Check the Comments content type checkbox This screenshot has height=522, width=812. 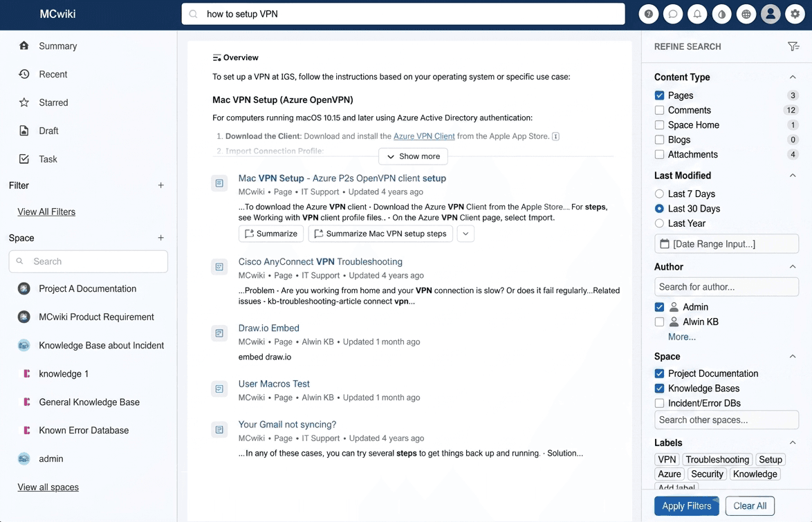click(659, 111)
